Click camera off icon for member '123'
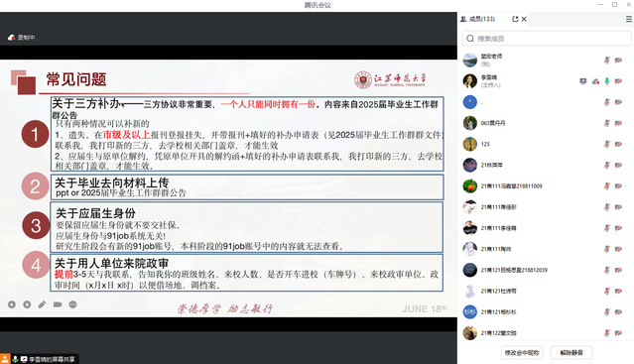 (x=619, y=144)
